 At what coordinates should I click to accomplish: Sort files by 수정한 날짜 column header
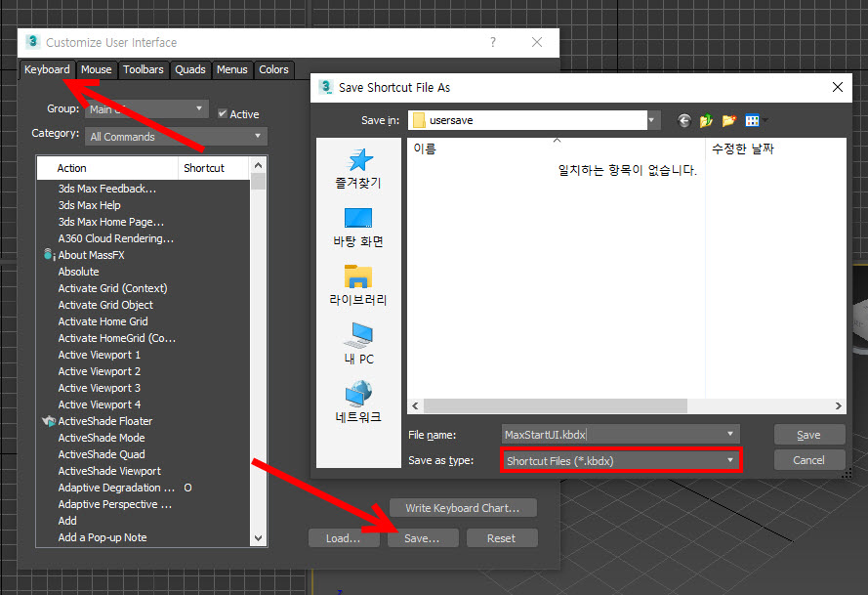775,149
